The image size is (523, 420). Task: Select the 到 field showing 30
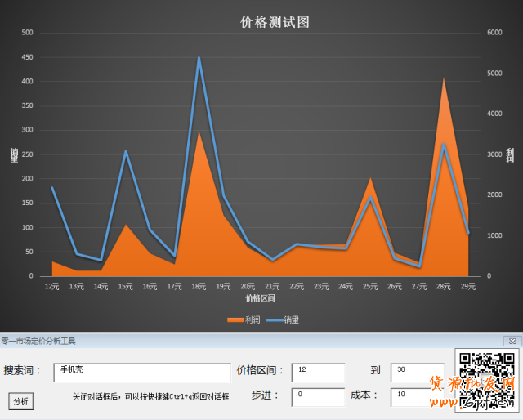[417, 373]
